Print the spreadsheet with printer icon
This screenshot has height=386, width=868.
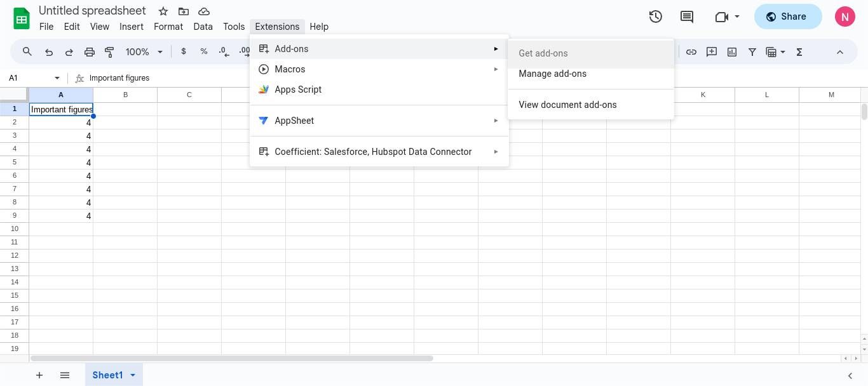(89, 52)
